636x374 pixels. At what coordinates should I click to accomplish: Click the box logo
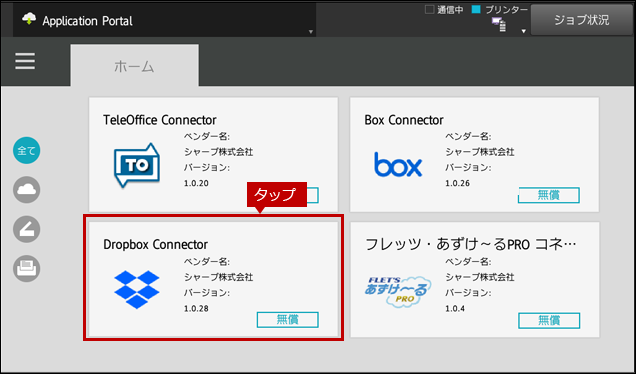(x=398, y=165)
